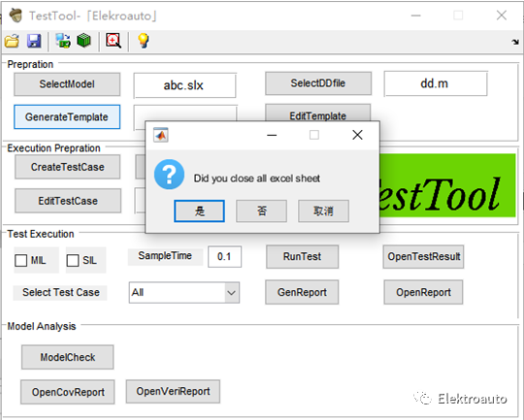Click the blue question mark dialog icon
The image size is (524, 420).
169,175
